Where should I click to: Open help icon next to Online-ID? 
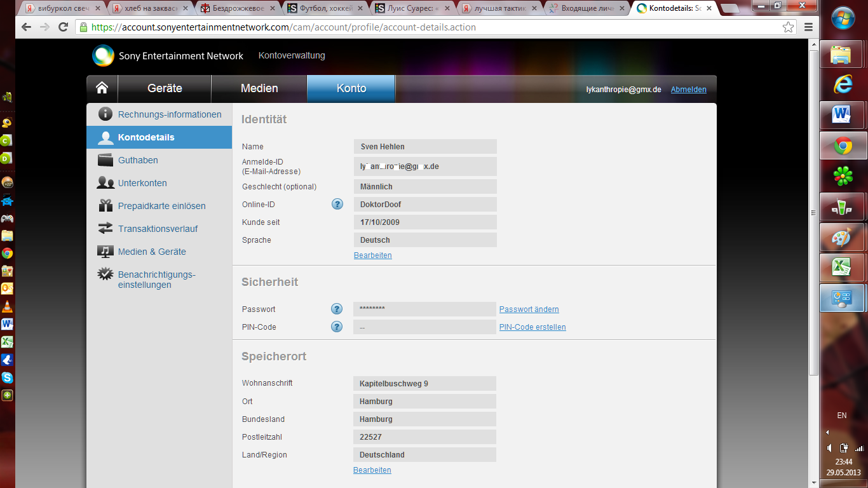(337, 205)
